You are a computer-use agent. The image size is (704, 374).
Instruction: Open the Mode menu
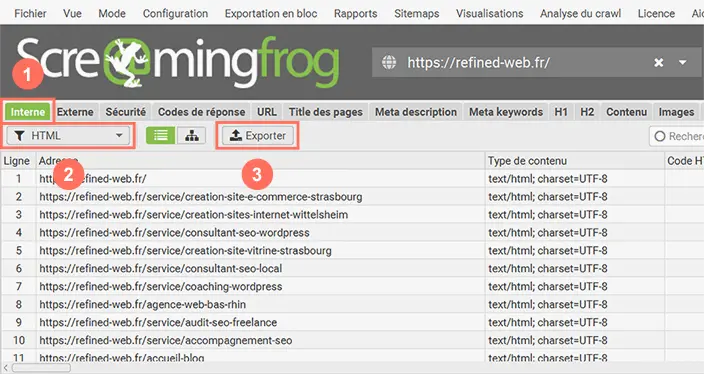112,13
